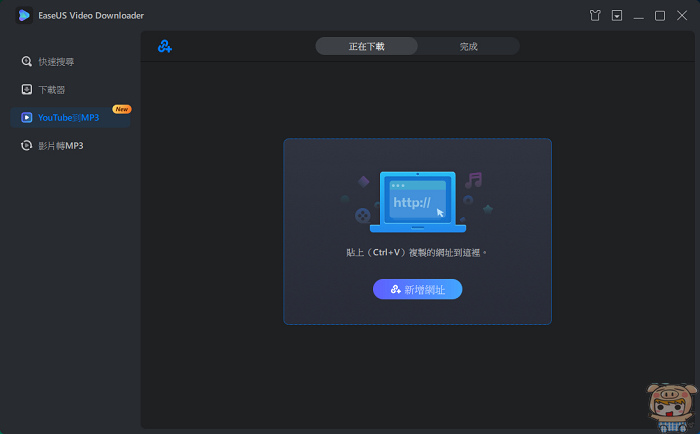Click the EaseUS Video Downloader logo
This screenshot has width=700, height=434.
24,15
